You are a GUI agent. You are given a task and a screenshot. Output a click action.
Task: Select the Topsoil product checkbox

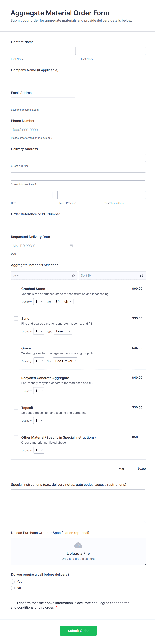(16, 408)
